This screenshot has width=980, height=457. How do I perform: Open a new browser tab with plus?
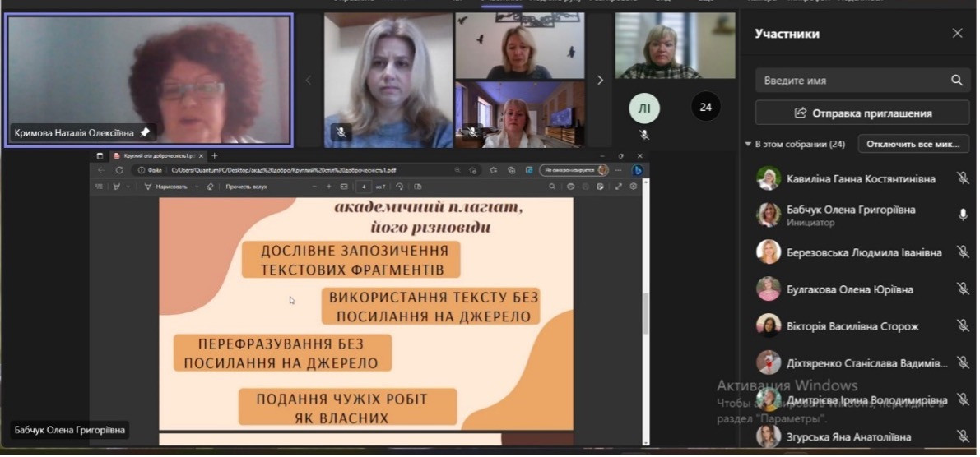pos(215,155)
